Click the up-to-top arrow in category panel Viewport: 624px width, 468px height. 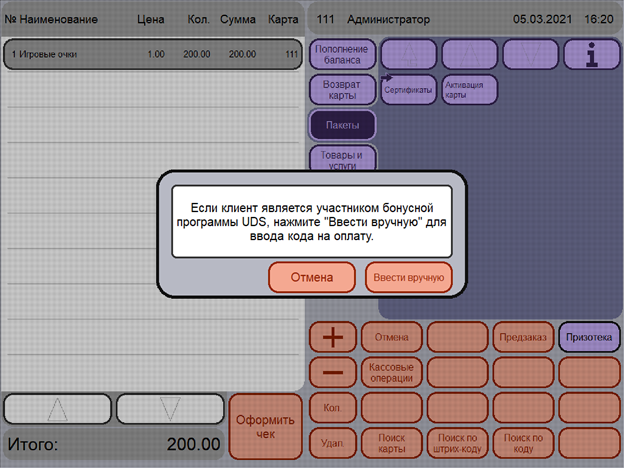click(409, 54)
